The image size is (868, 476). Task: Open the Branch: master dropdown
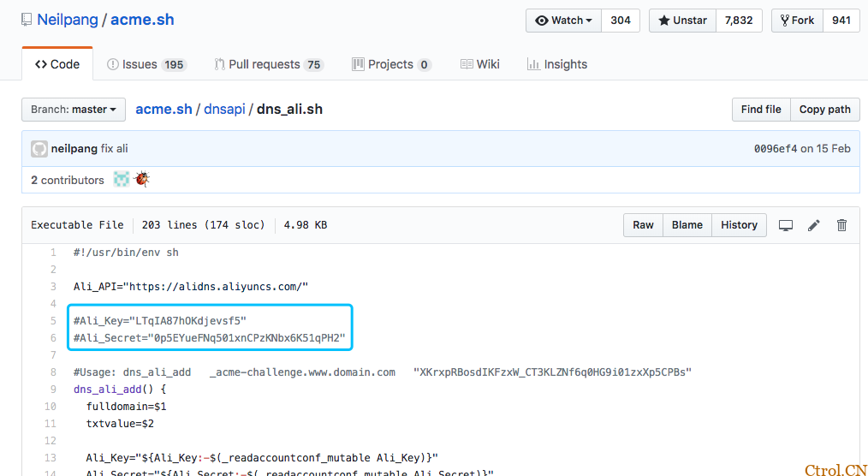[x=74, y=110]
